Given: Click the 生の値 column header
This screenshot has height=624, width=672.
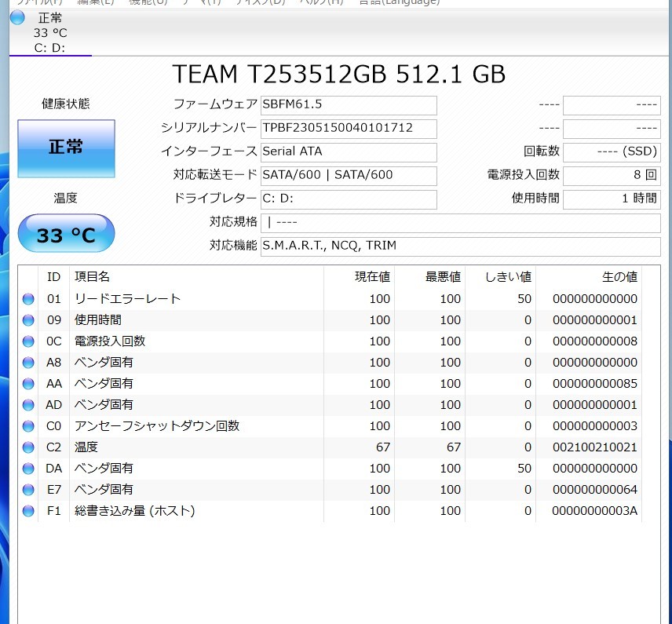Looking at the screenshot, I should [x=619, y=276].
